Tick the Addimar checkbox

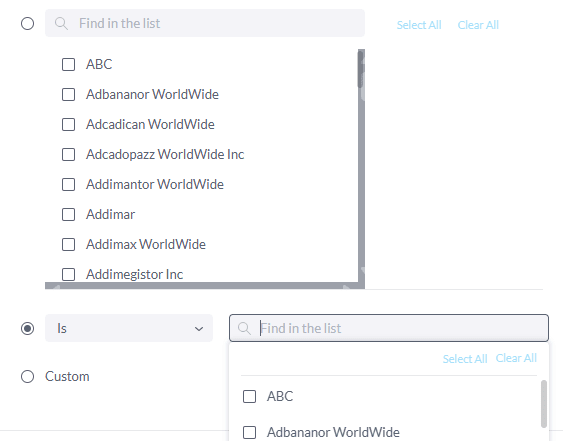(x=68, y=215)
